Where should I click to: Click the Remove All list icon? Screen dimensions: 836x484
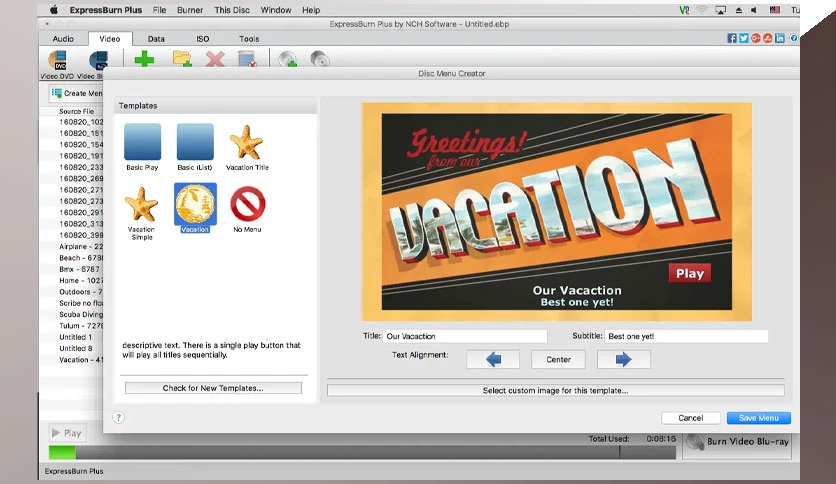[x=247, y=59]
